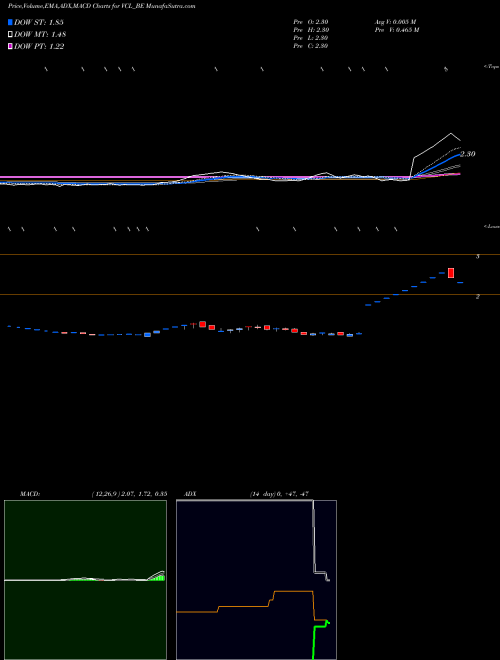Screen dimensions: 500x660
Task: Click the MACD values '(12,26,9) 2.07, 1.72, 0.35'
Action: click(x=129, y=494)
